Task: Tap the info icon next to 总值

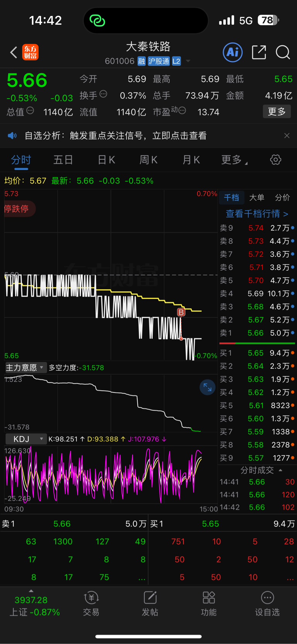Action: [30, 111]
